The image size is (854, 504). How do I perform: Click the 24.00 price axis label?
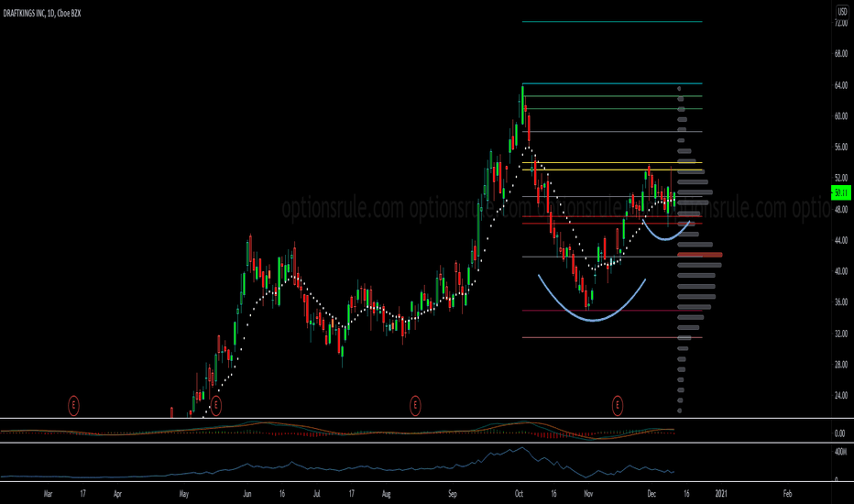click(841, 396)
